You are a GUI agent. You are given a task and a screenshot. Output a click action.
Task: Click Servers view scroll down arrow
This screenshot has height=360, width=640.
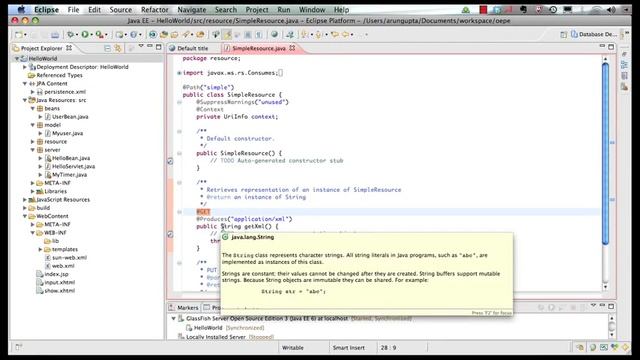click(611, 335)
